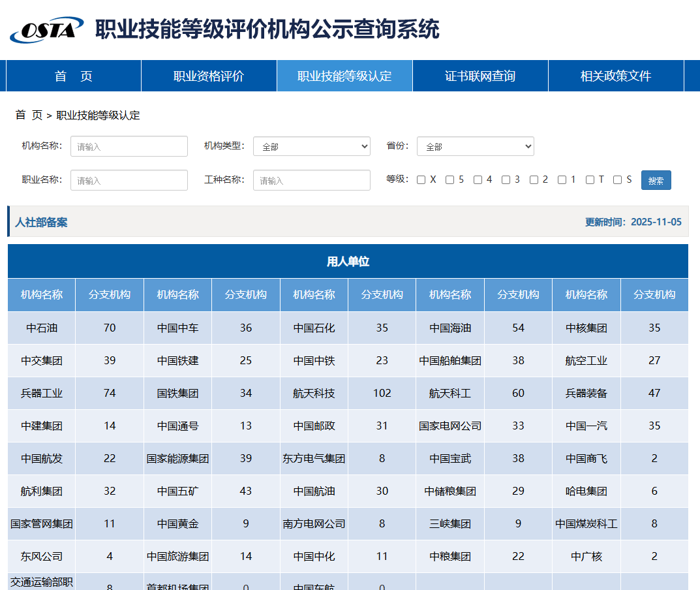Click 首页 breadcrumb link

[x=29, y=116]
